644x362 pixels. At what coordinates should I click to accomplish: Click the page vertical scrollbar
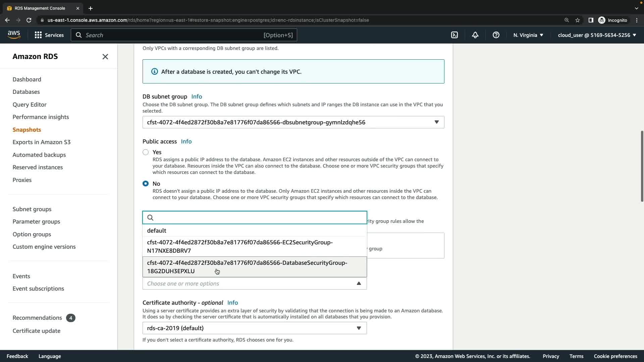click(x=642, y=166)
